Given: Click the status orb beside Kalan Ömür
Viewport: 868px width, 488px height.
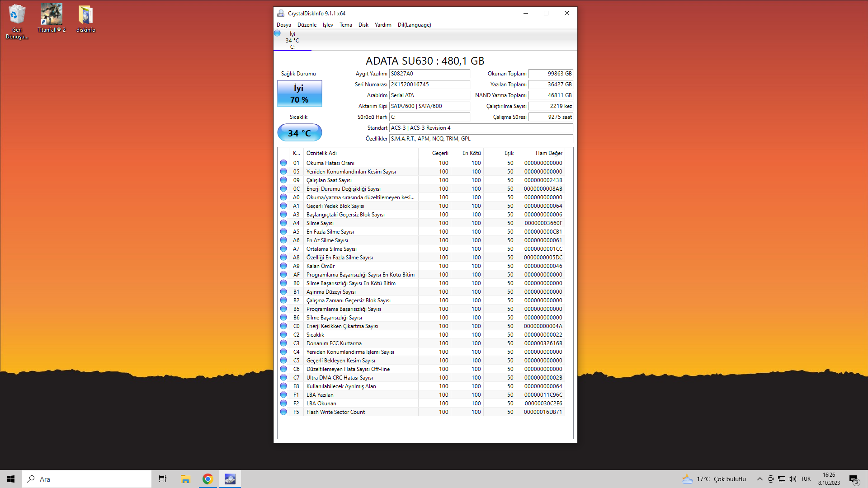Looking at the screenshot, I should coord(283,266).
